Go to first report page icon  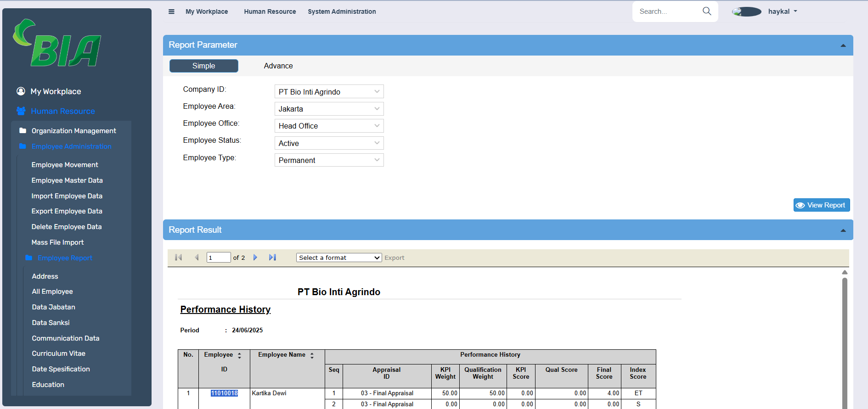click(x=179, y=258)
